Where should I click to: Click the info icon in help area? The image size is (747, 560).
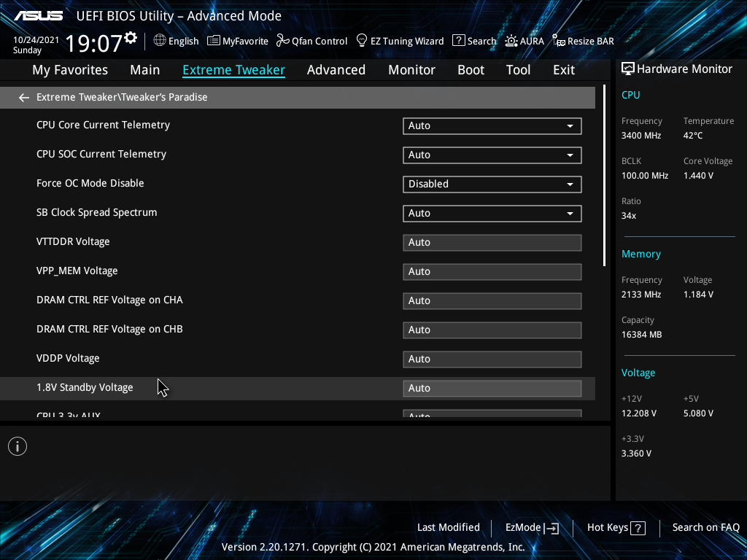point(18,447)
